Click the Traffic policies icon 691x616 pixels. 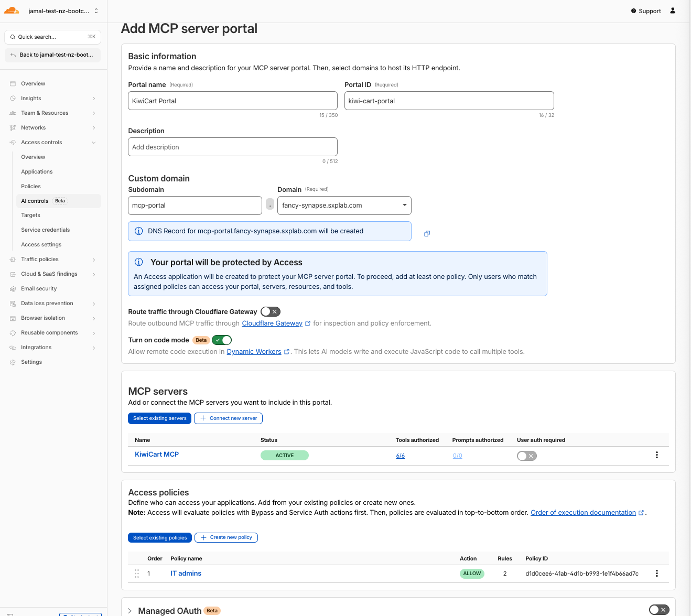[x=13, y=260]
